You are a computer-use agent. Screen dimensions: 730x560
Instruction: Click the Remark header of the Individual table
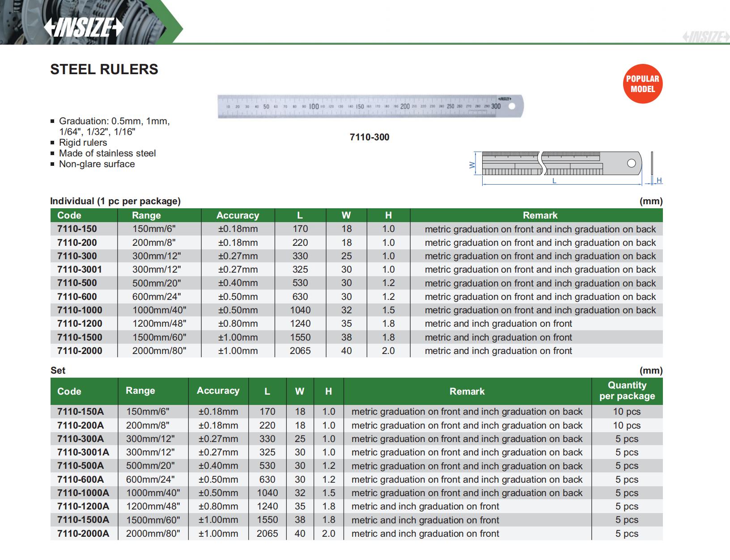(x=540, y=215)
